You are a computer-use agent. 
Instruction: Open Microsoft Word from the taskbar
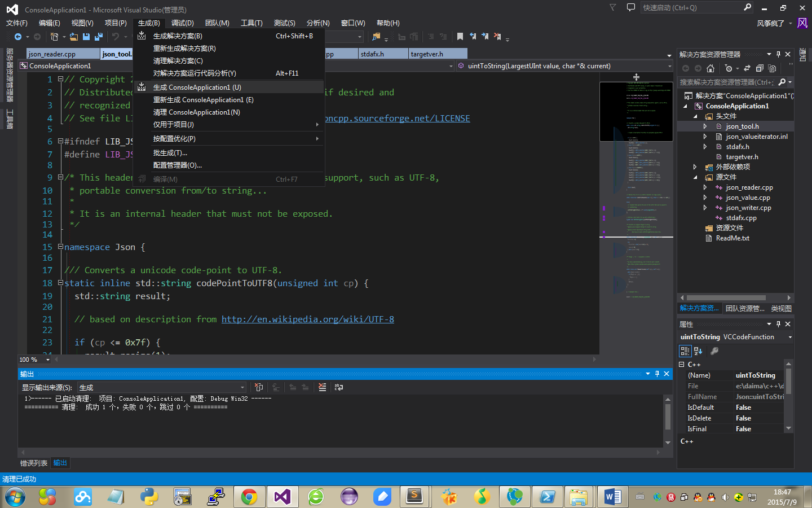612,497
